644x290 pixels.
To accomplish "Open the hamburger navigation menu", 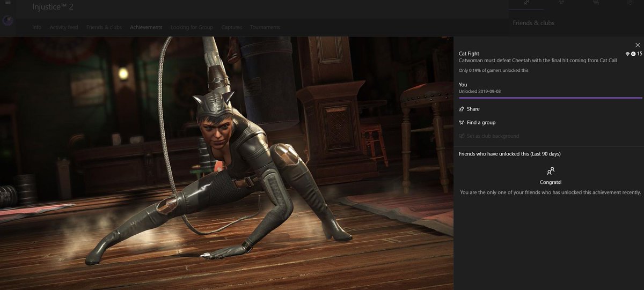I will 8,3.
